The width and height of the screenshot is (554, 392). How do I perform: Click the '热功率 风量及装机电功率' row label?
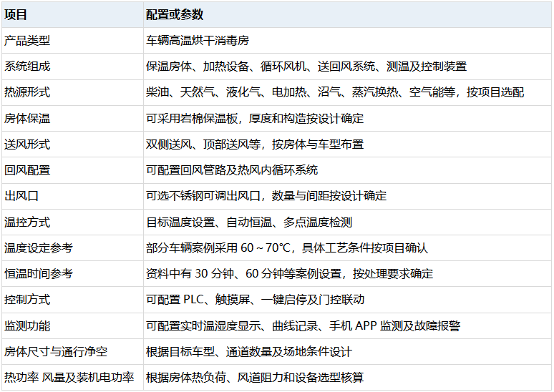point(69,378)
